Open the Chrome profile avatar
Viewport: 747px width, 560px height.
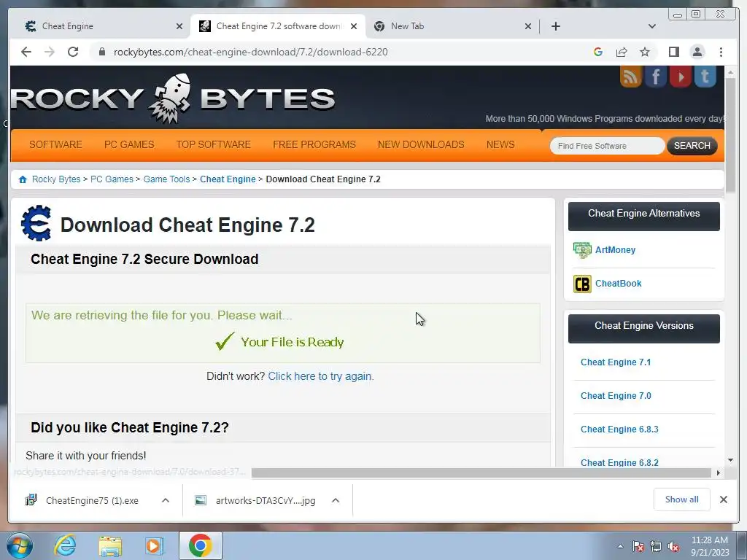point(697,52)
